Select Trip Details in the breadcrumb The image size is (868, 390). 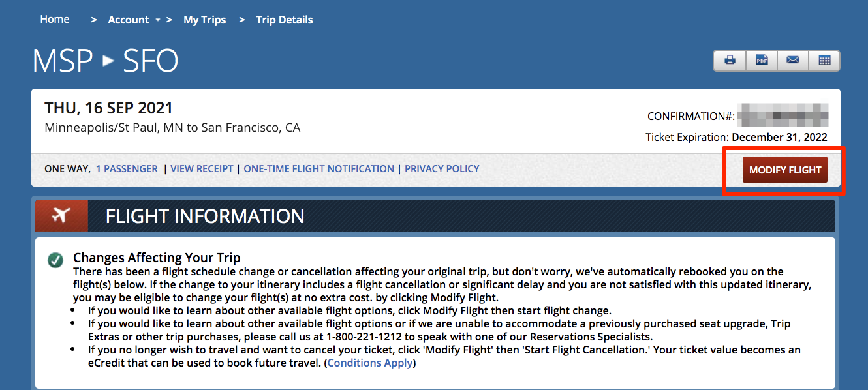tap(284, 20)
